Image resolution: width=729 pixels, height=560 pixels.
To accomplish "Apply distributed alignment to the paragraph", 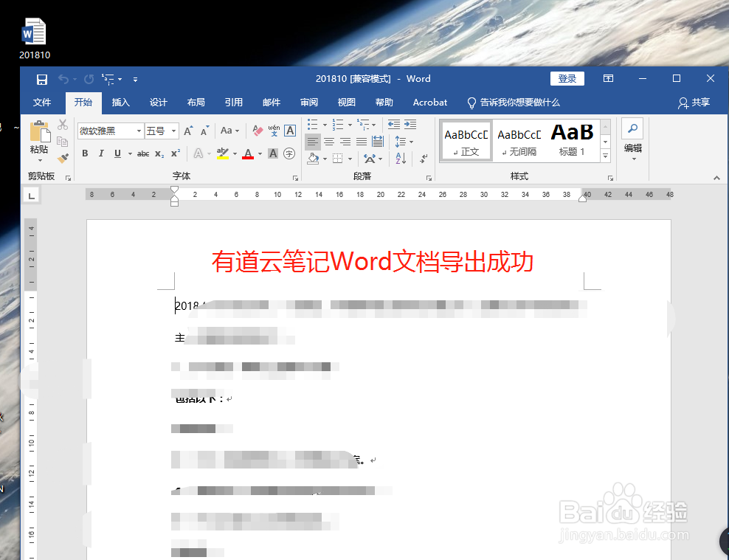I will [x=378, y=141].
